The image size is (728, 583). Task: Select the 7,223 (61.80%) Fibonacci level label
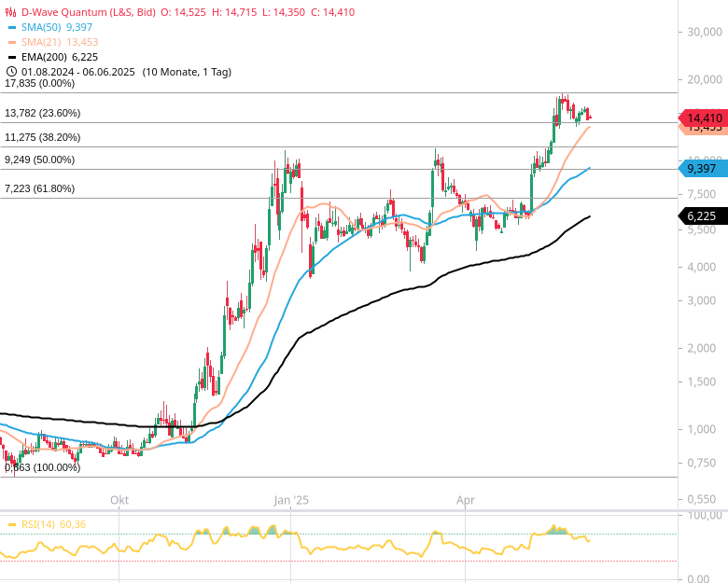39,188
